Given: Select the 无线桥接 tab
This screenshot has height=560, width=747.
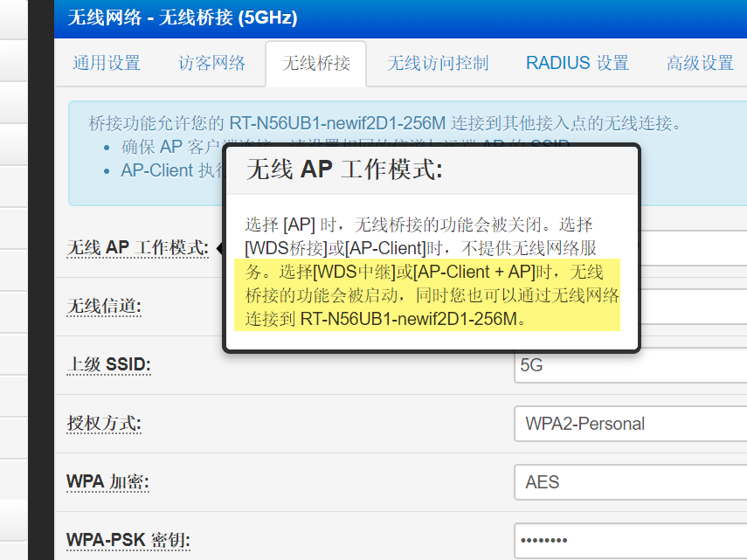Looking at the screenshot, I should click(x=315, y=63).
